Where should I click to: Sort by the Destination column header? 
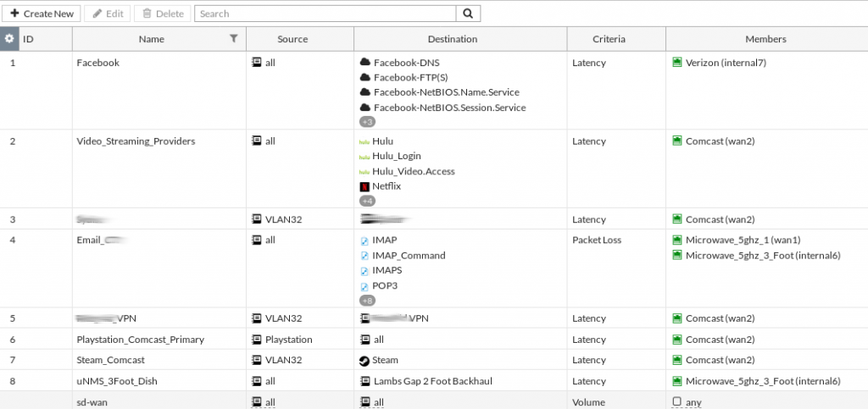click(453, 39)
